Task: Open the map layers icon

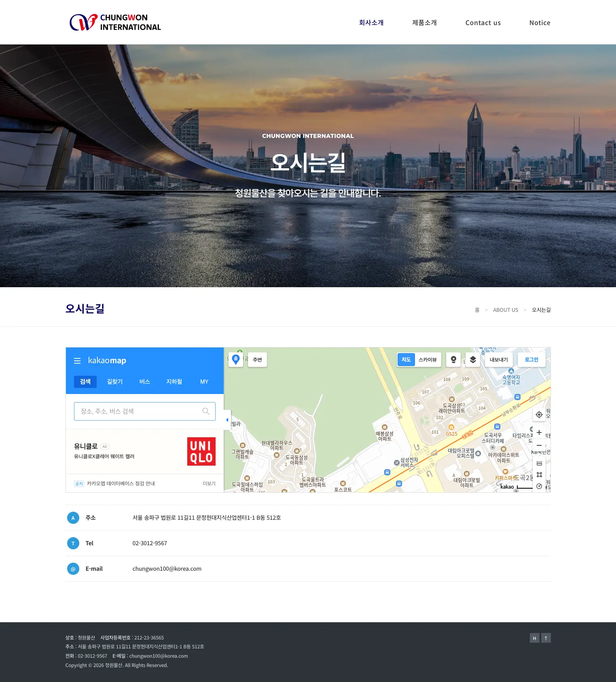Action: click(473, 360)
